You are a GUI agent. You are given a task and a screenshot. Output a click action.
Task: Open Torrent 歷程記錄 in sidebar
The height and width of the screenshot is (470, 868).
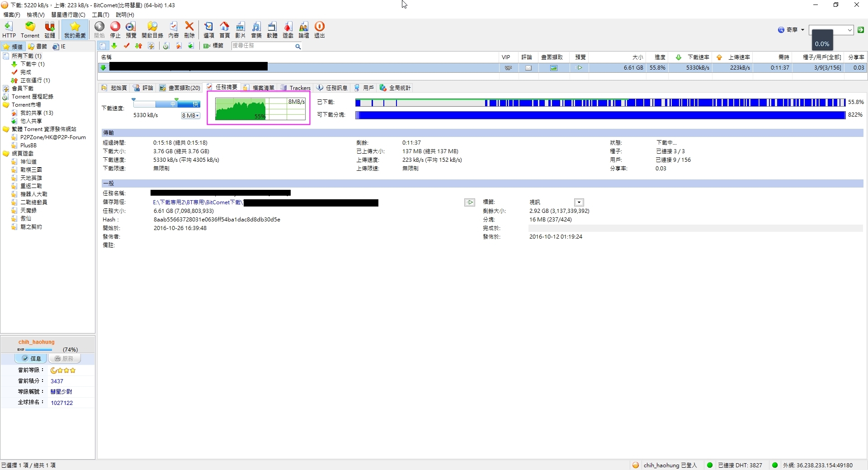32,97
